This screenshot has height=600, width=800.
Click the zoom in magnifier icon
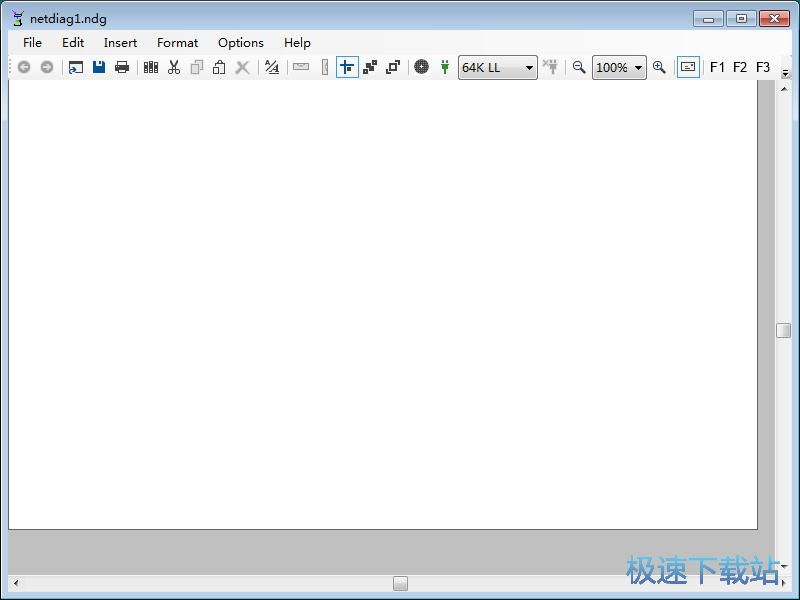pyautogui.click(x=659, y=67)
